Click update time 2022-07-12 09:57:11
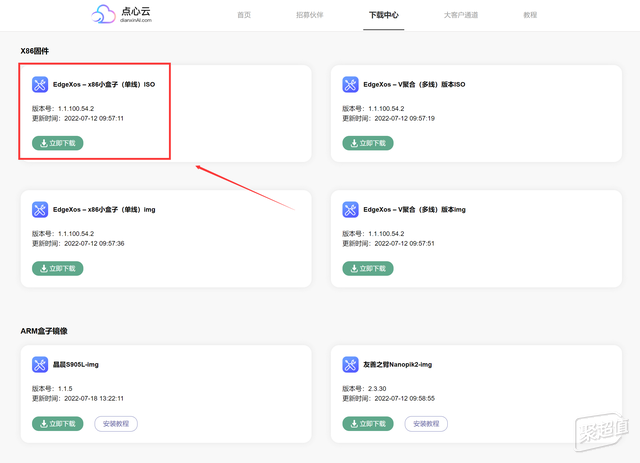This screenshot has width=640, height=463. (x=94, y=118)
